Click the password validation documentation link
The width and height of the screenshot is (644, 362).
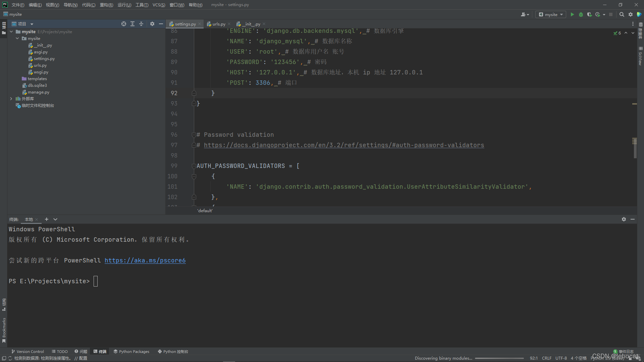pos(344,145)
